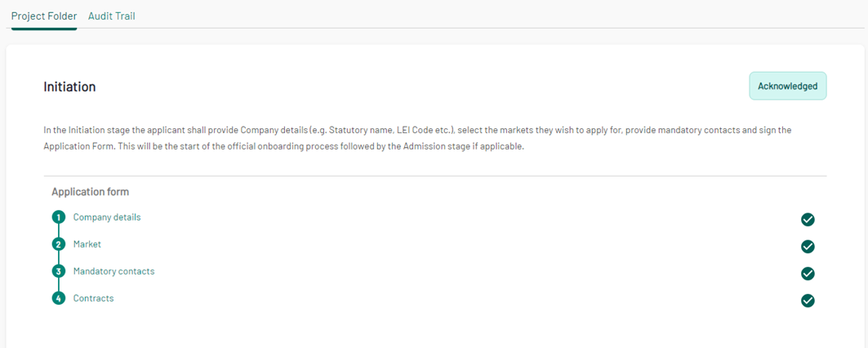Screen dimensions: 868x348
Task: Open the Market step link
Action: coord(87,244)
